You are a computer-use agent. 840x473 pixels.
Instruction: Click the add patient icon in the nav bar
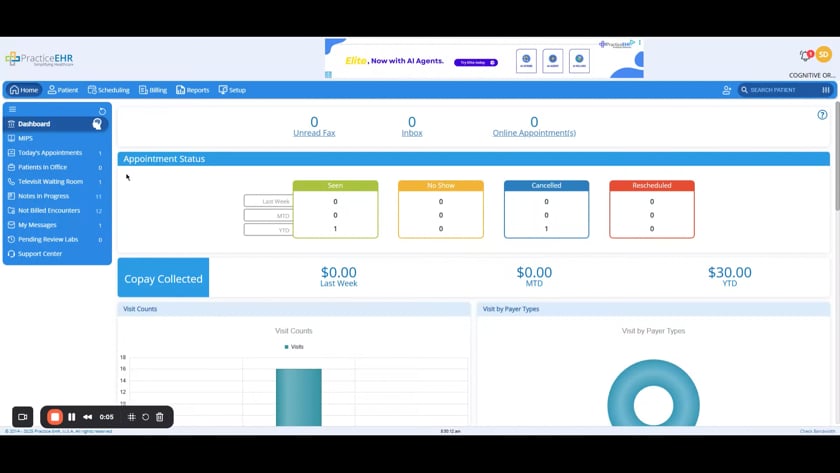[726, 90]
